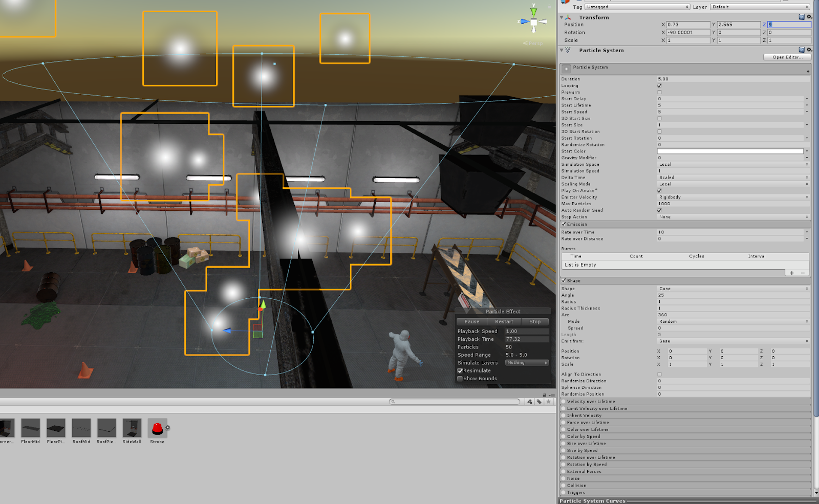Click the Transform component help book icon
The width and height of the screenshot is (819, 504).
801,17
